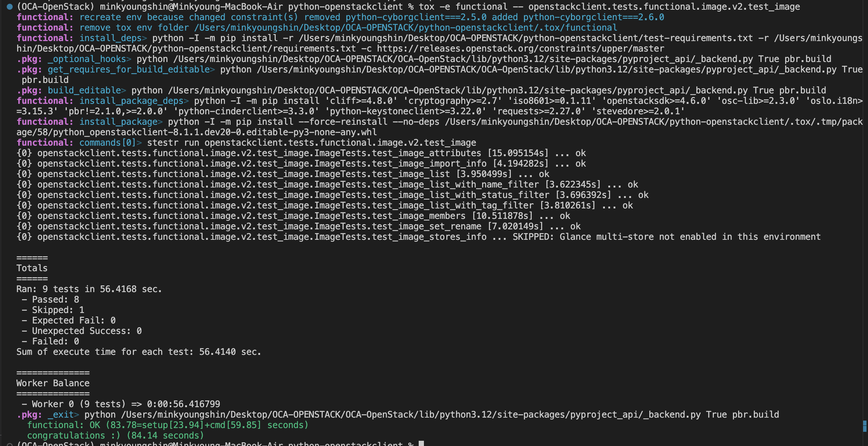Click the test_image_set_rename result line

(298, 226)
